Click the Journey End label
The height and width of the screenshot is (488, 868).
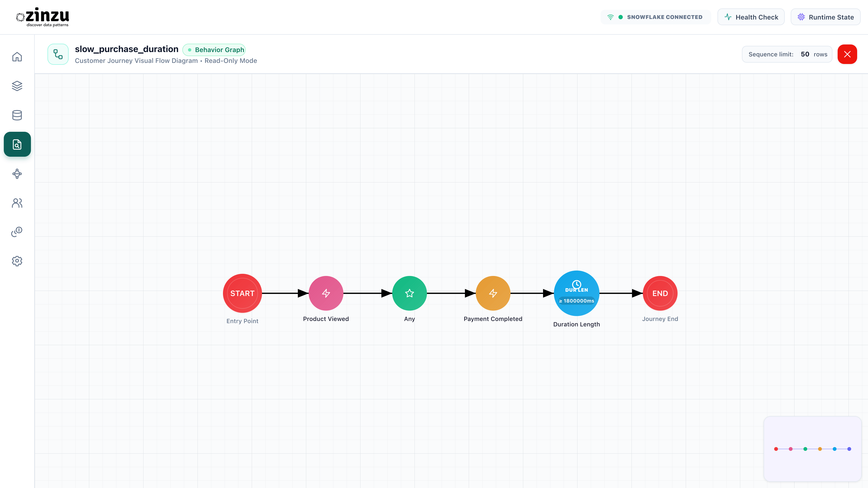point(660,319)
